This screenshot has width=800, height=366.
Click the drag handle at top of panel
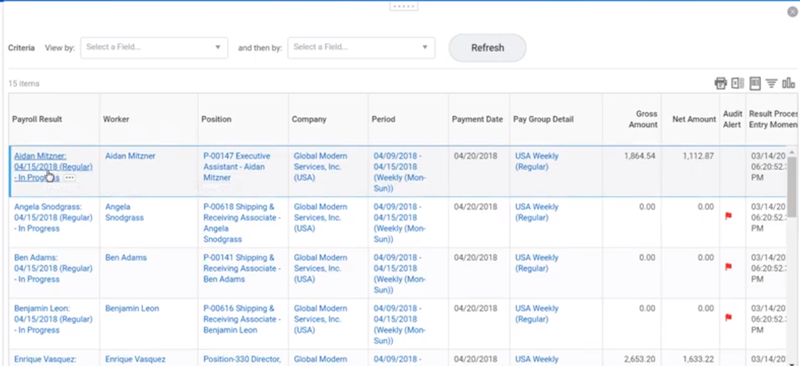coord(404,6)
